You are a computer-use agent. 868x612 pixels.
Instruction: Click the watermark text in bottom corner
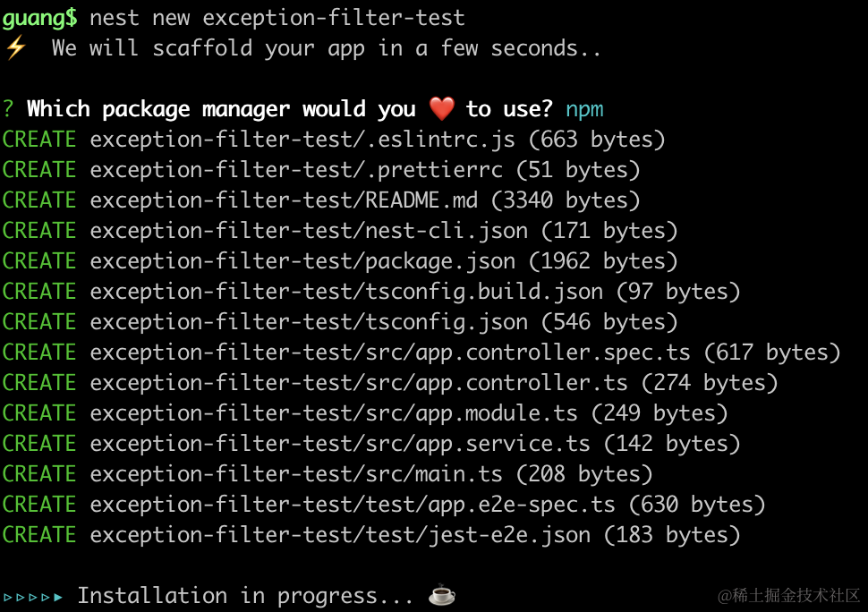pos(789,595)
